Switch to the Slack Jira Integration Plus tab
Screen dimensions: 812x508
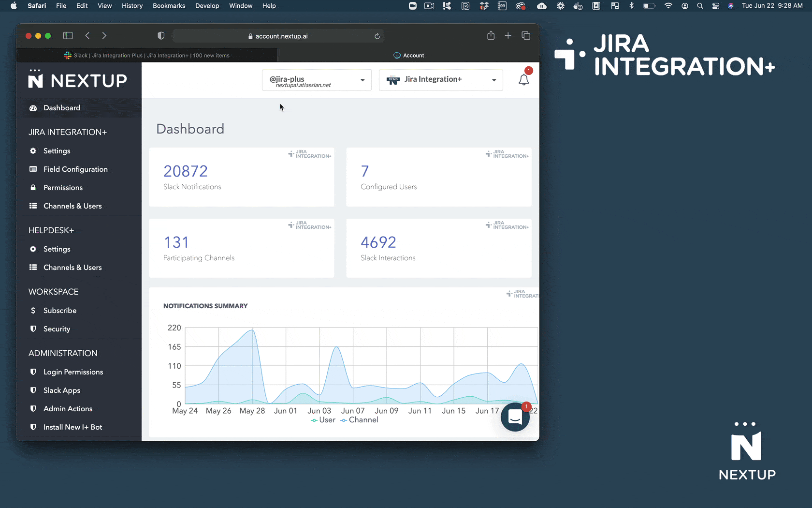pos(147,56)
